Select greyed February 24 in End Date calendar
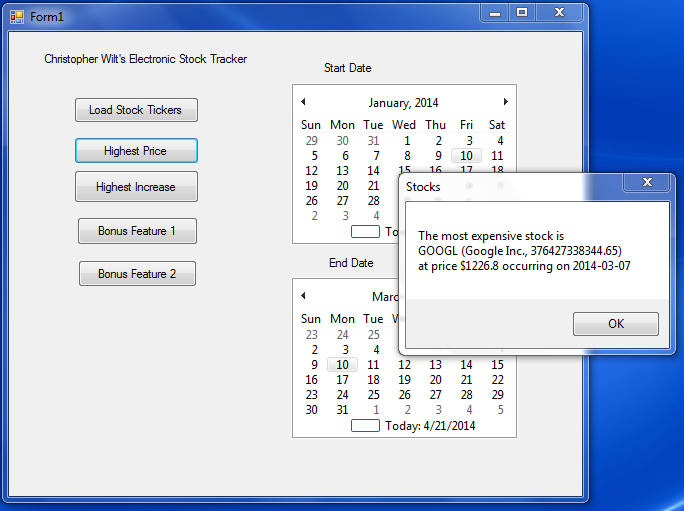This screenshot has width=684, height=511. coord(342,335)
